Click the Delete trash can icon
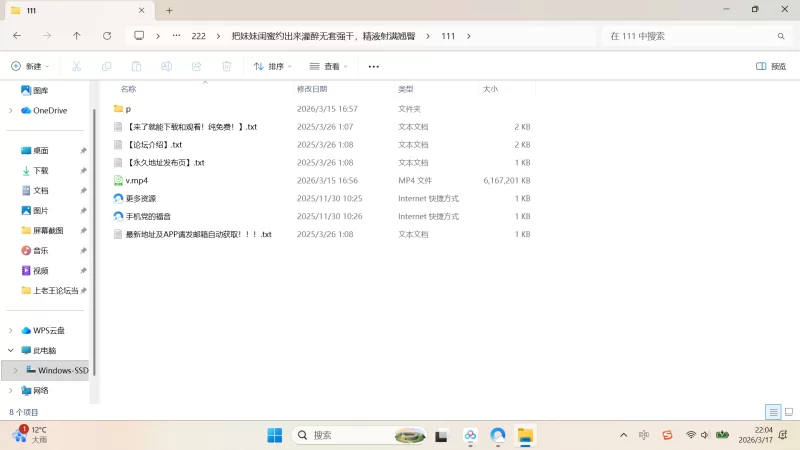This screenshot has width=800, height=450. point(227,66)
